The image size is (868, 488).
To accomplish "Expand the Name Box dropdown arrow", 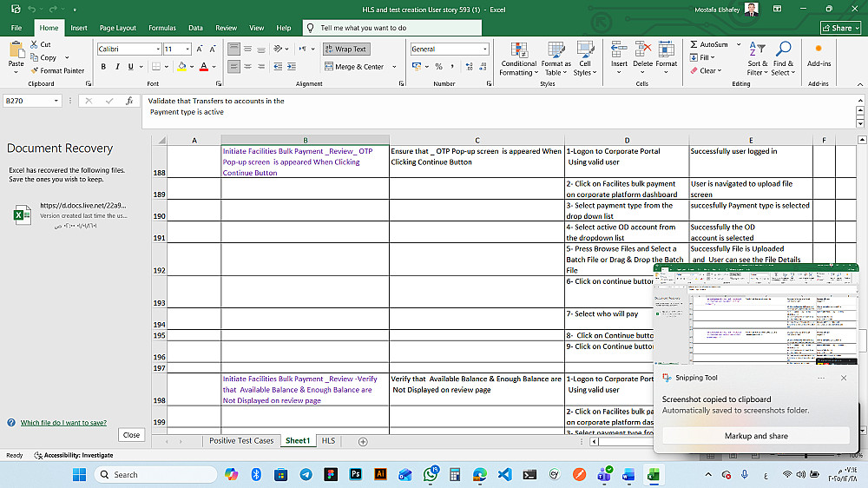I will click(x=56, y=101).
